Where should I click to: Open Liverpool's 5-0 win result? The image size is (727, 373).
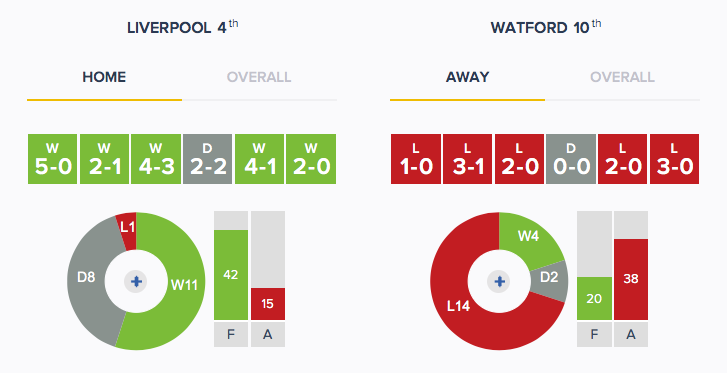click(x=52, y=159)
